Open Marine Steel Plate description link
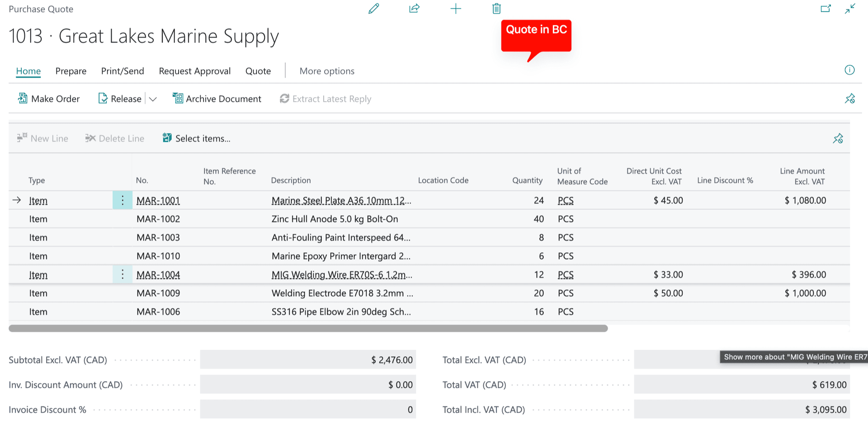Screen dimensions: 868x439 (x=341, y=200)
